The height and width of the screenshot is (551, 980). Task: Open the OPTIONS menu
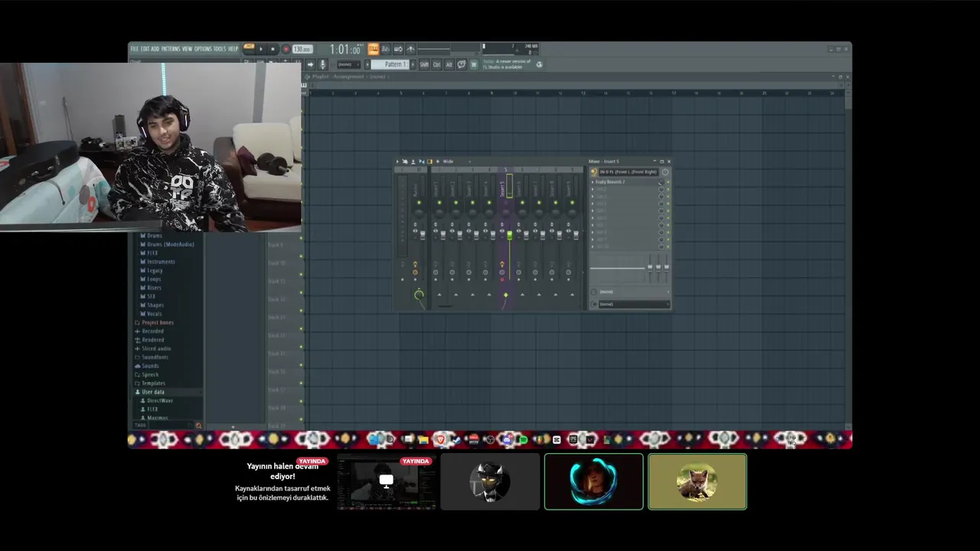(203, 48)
